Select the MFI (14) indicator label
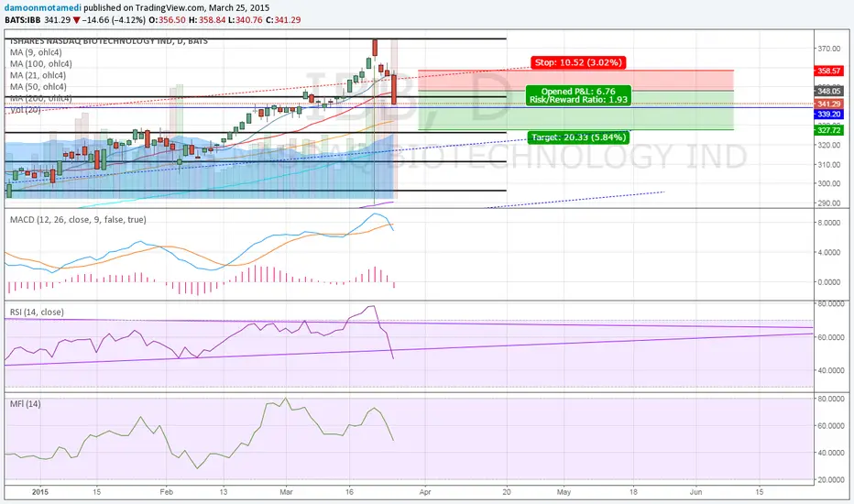This screenshot has height=504, width=854. pyautogui.click(x=25, y=404)
